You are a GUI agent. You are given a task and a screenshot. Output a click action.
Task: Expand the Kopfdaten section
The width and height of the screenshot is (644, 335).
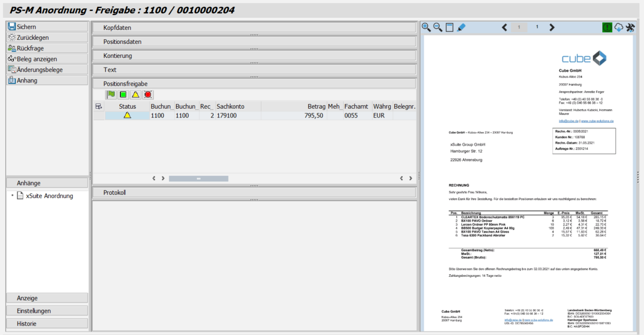coord(254,28)
